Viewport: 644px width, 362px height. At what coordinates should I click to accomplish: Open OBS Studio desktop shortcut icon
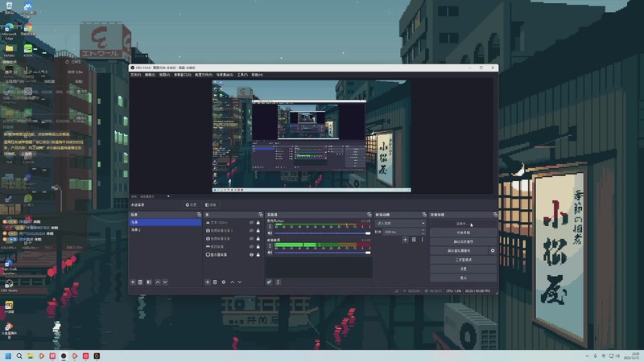[x=9, y=285]
